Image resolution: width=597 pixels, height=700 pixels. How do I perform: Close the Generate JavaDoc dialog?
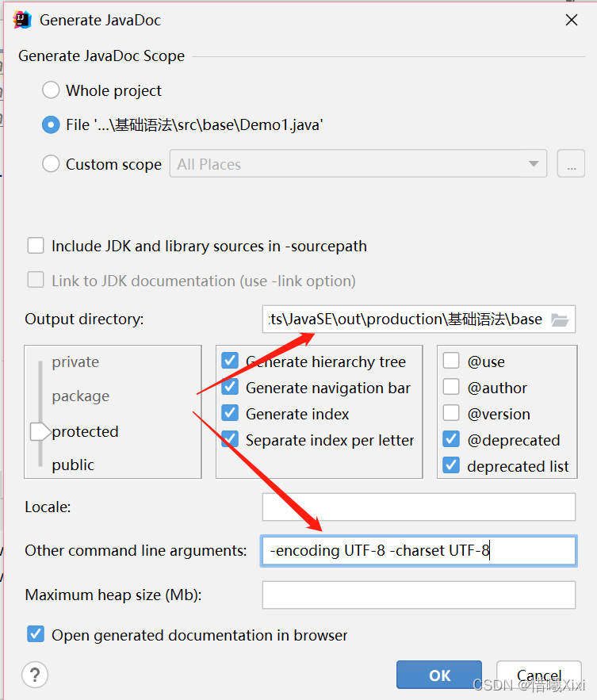(571, 21)
